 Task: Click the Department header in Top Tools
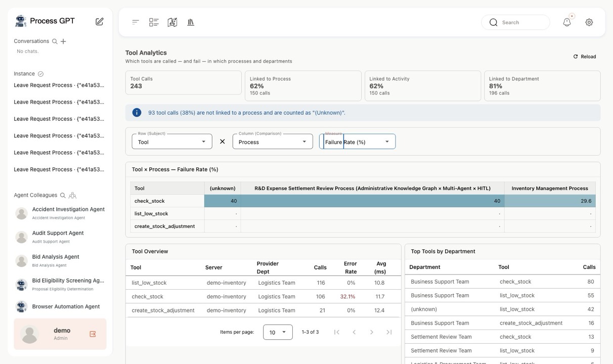point(425,267)
